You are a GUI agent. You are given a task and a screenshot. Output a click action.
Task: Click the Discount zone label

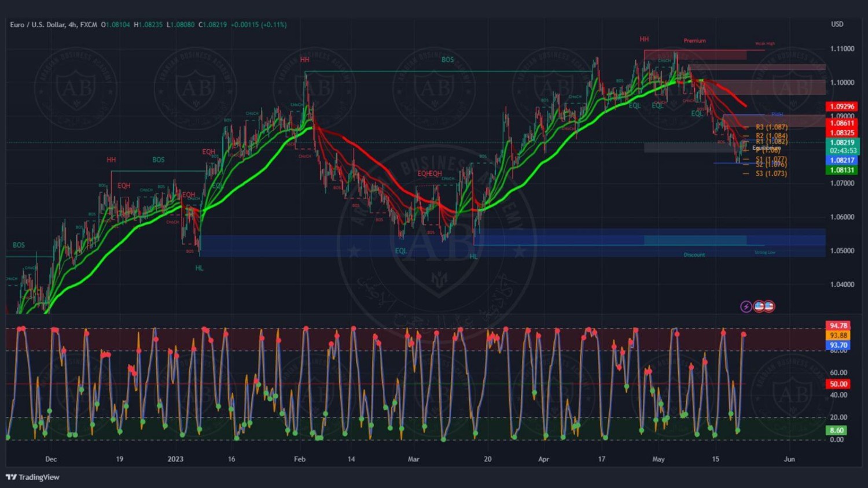(x=694, y=255)
